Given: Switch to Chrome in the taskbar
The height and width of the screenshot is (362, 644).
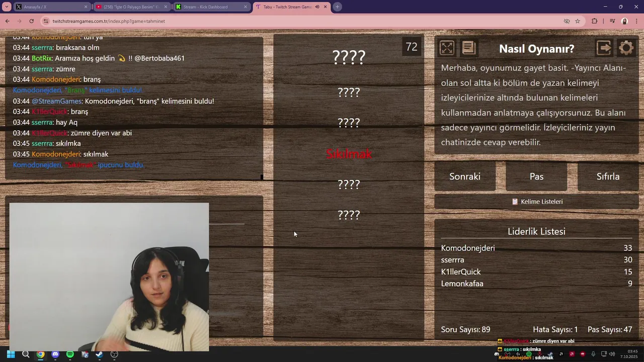Looking at the screenshot, I should (x=40, y=354).
